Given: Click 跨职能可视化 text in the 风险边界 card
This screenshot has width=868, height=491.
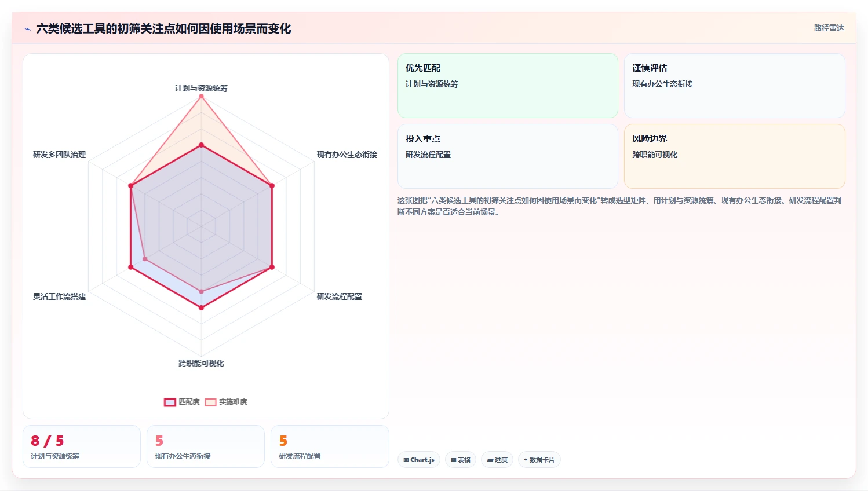Looking at the screenshot, I should tap(655, 155).
